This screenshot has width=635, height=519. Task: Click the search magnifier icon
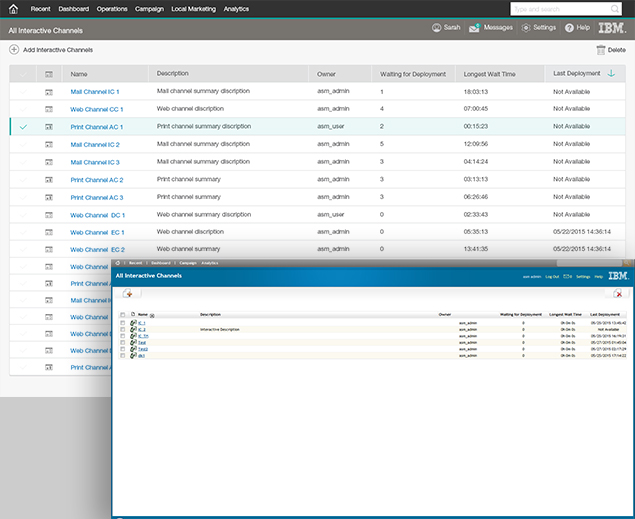[614, 9]
